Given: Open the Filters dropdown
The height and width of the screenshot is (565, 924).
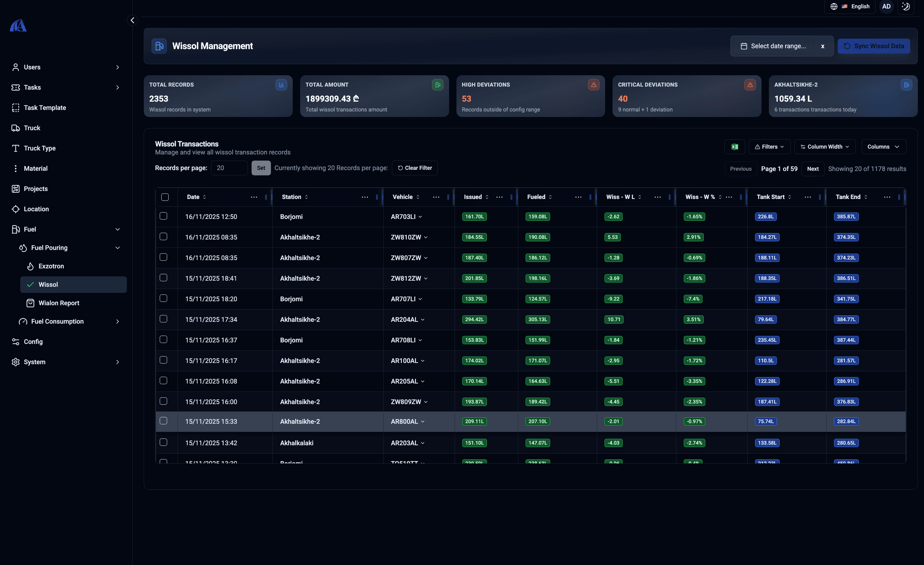Looking at the screenshot, I should [x=769, y=146].
